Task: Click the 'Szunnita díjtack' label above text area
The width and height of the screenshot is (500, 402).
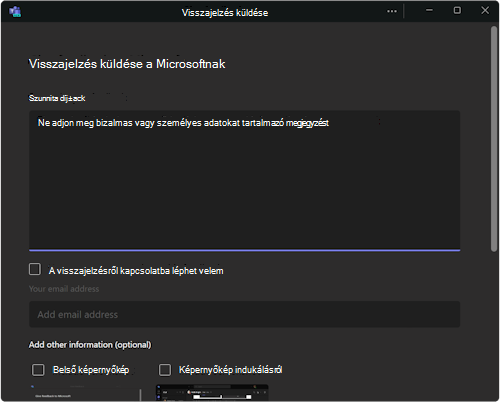Action: (57, 98)
